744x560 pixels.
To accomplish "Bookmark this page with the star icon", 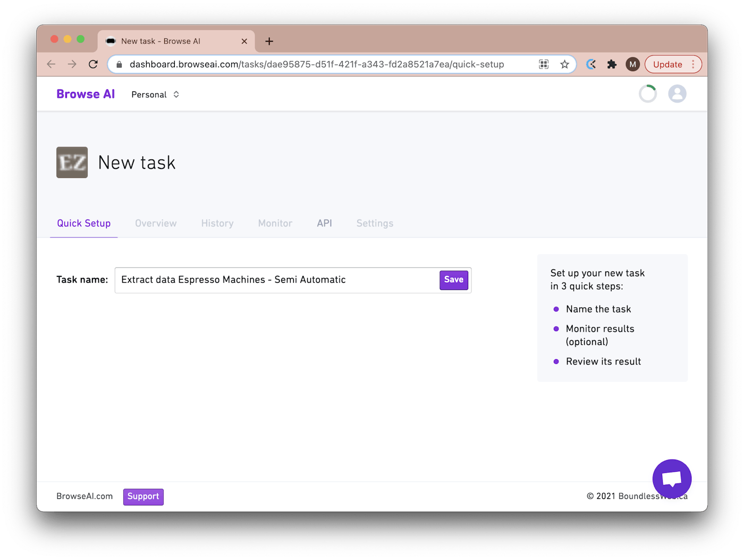I will (564, 64).
